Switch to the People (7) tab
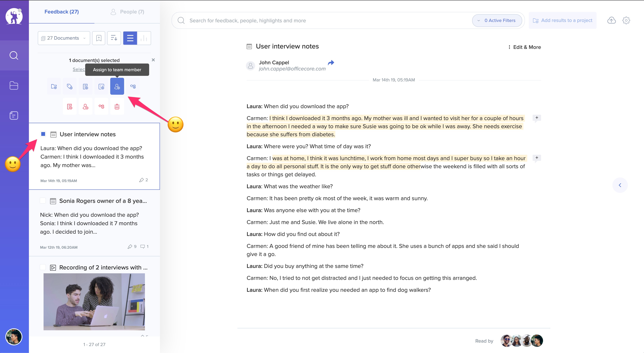This screenshot has height=353, width=644. 127,12
